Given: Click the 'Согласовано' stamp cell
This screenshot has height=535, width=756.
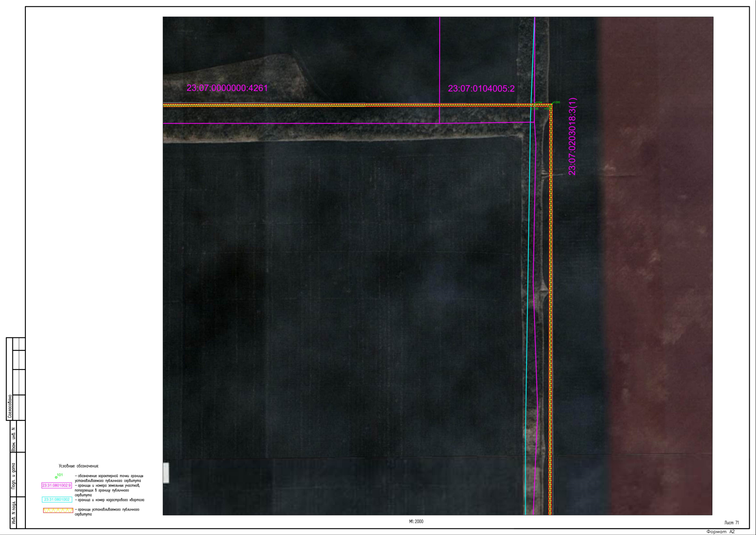Looking at the screenshot, I should point(10,407).
